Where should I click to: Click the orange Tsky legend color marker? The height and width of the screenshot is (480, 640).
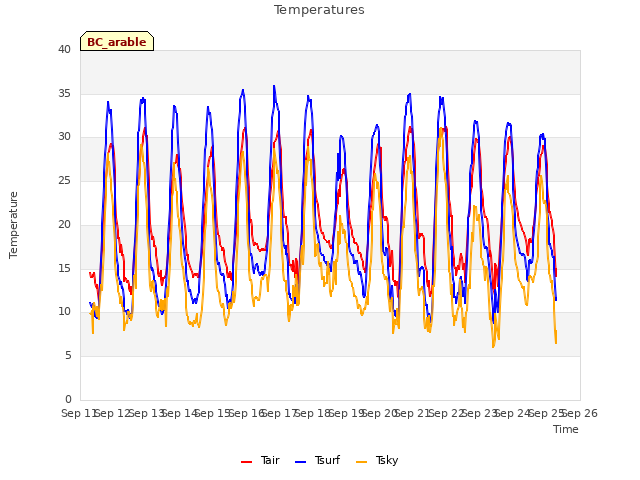tap(362, 462)
